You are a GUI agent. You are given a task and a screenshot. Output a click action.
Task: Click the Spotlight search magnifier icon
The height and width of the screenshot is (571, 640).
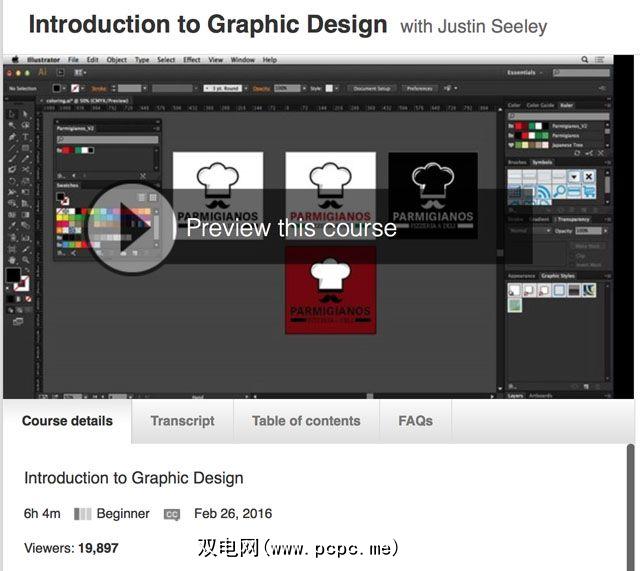click(x=584, y=60)
